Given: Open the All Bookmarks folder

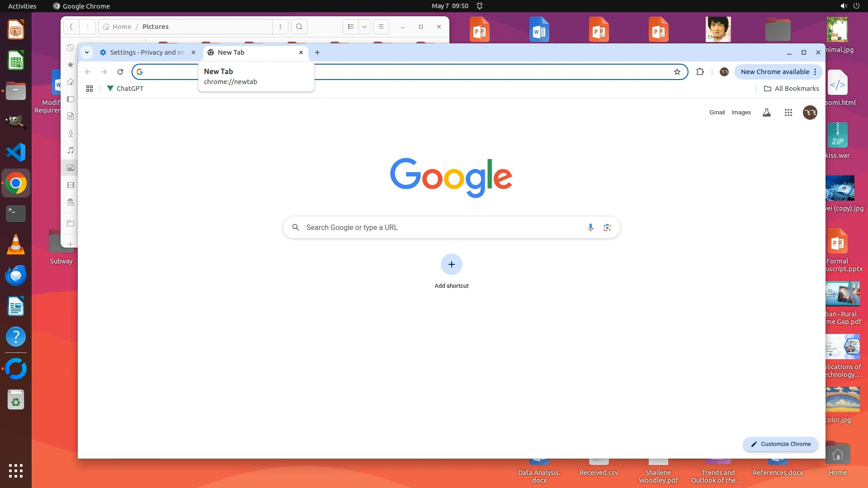Looking at the screenshot, I should coord(791,89).
